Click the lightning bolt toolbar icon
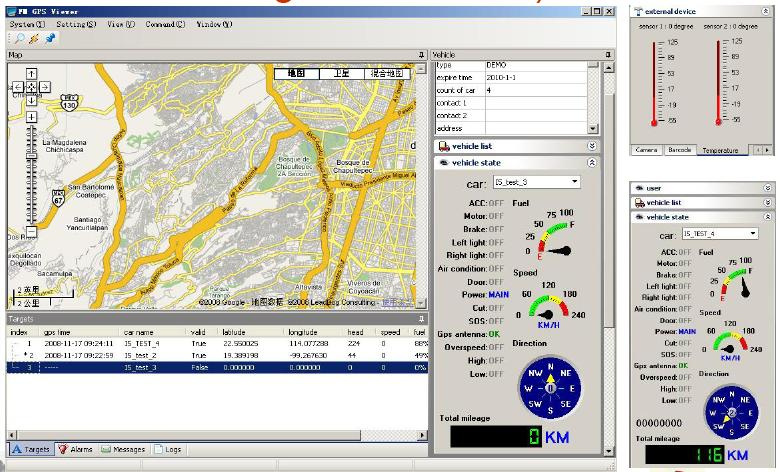 click(34, 38)
